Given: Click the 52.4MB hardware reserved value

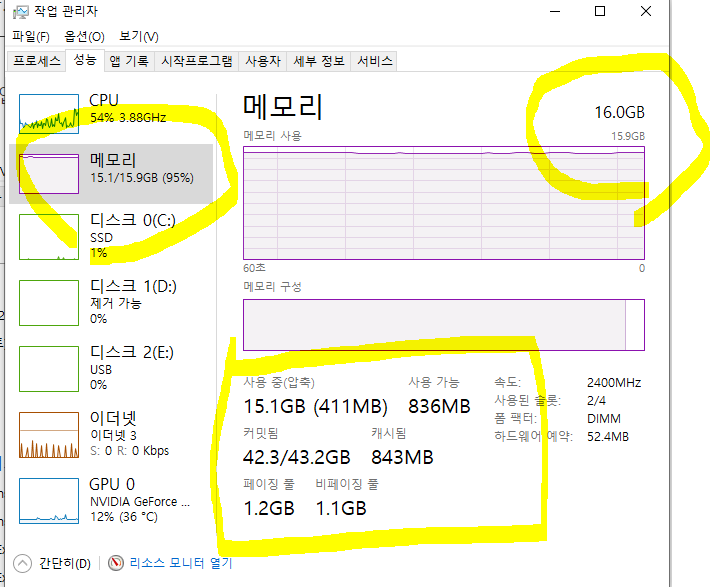Looking at the screenshot, I should [608, 437].
